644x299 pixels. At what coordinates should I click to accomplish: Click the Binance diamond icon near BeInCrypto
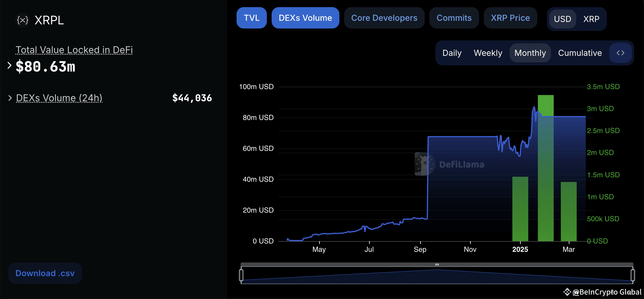coord(567,292)
